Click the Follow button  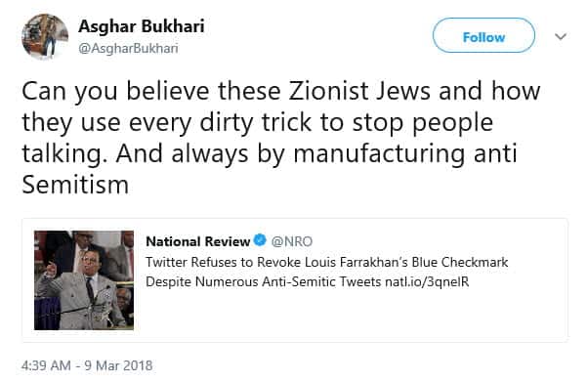[483, 35]
